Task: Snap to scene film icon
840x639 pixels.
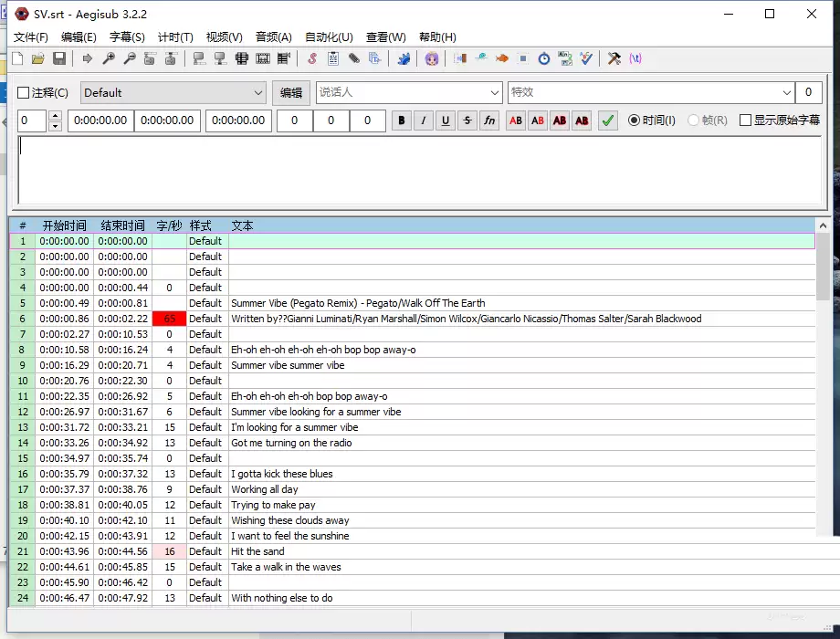Action: point(263,58)
